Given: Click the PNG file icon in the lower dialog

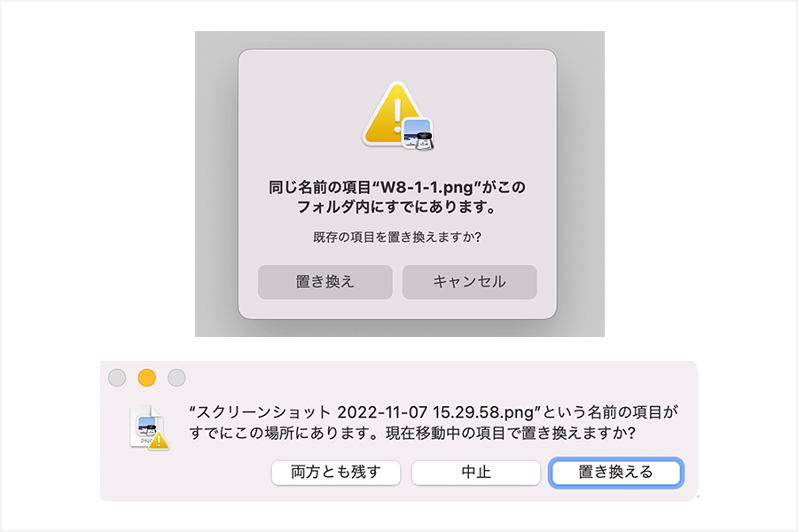Looking at the screenshot, I should pyautogui.click(x=147, y=426).
